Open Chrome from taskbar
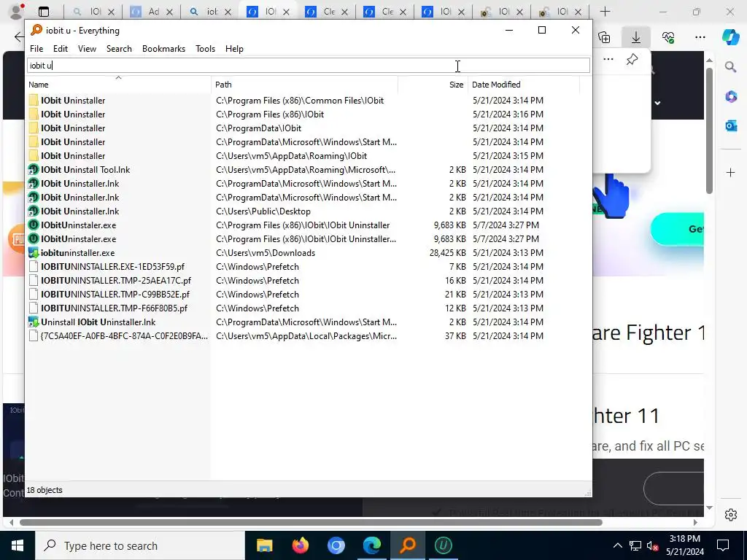The height and width of the screenshot is (560, 747). [x=336, y=545]
